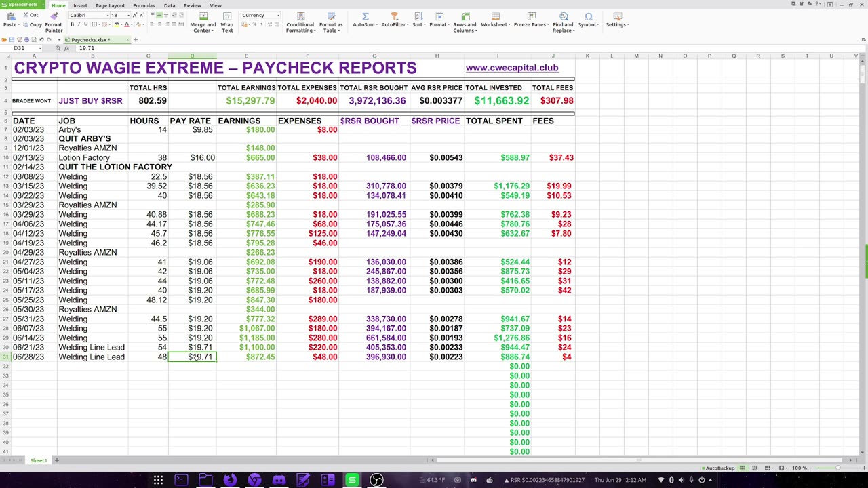The image size is (868, 488).
Task: Switch to the Formulas tab
Action: pos(144,5)
